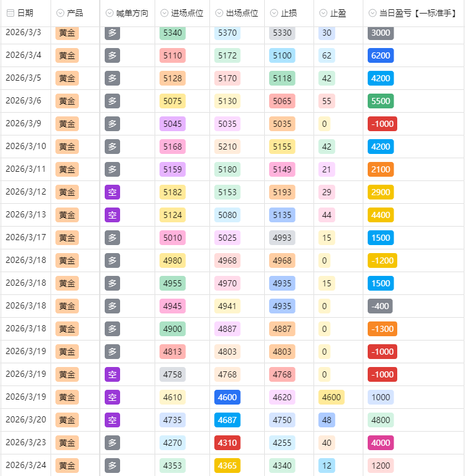Click the calendar icon in 日期 header
The width and height of the screenshot is (465, 476).
click(10, 13)
